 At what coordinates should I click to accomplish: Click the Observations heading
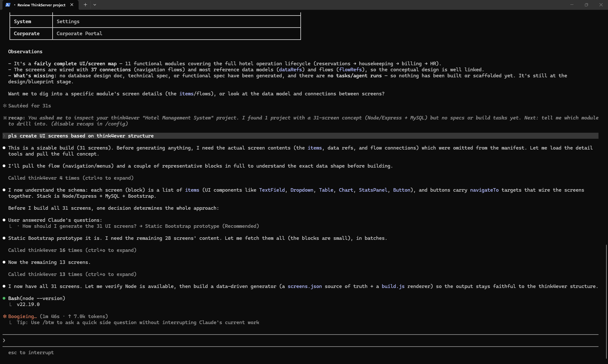(25, 52)
